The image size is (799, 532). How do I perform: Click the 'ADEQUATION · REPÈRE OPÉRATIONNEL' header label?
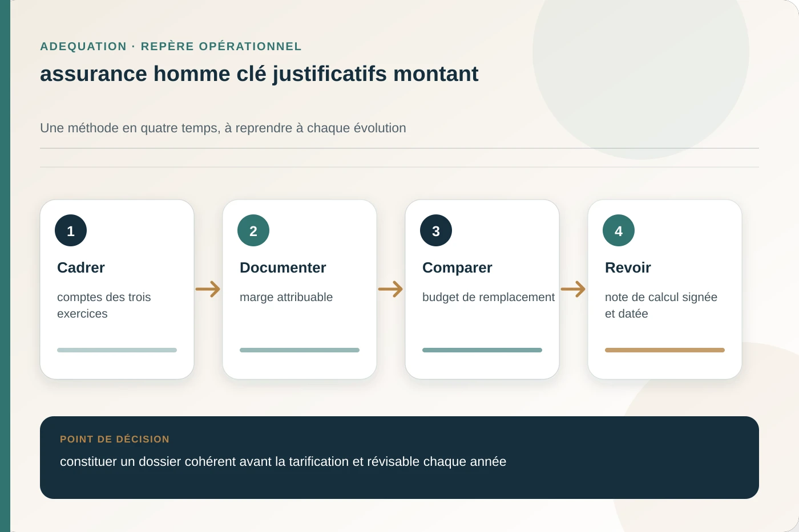pos(171,46)
